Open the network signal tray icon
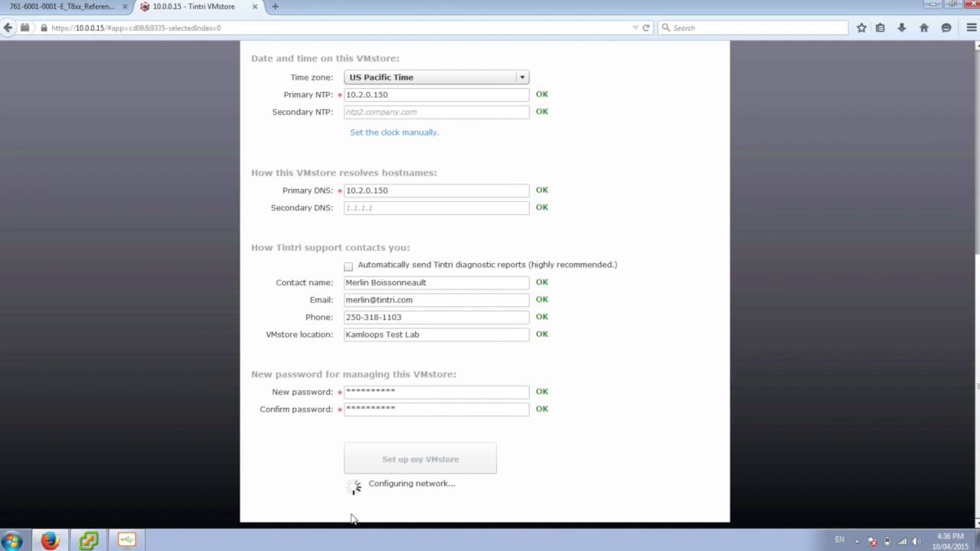 click(902, 541)
